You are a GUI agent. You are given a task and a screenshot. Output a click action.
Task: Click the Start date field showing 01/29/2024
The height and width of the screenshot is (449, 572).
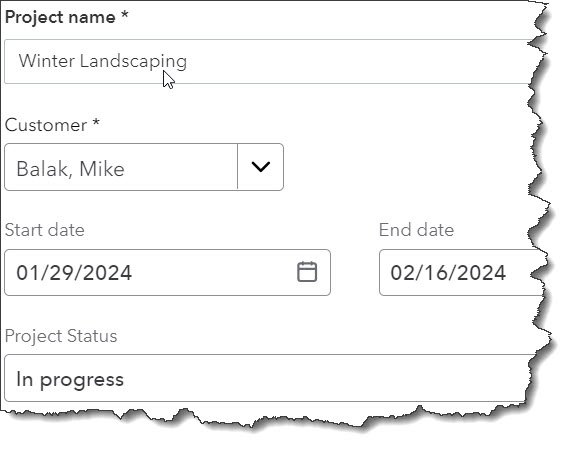(x=167, y=272)
